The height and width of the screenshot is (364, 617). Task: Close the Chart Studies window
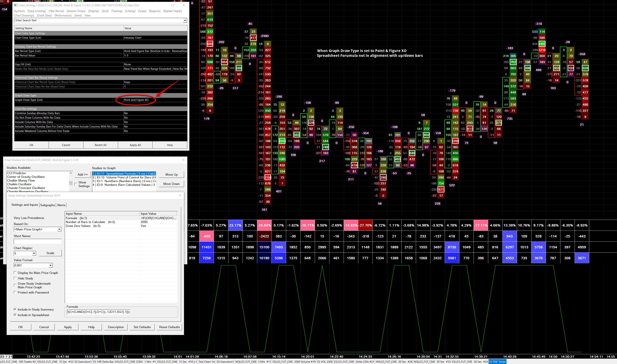(x=183, y=160)
